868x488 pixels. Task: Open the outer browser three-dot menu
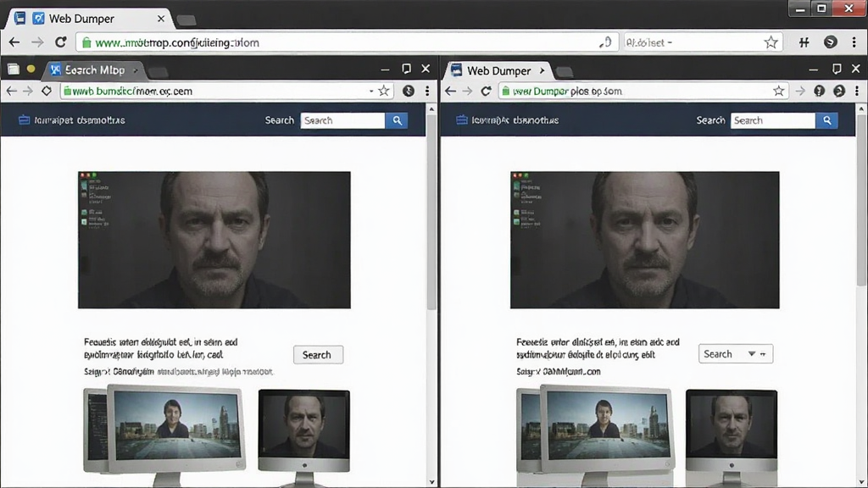pos(854,42)
